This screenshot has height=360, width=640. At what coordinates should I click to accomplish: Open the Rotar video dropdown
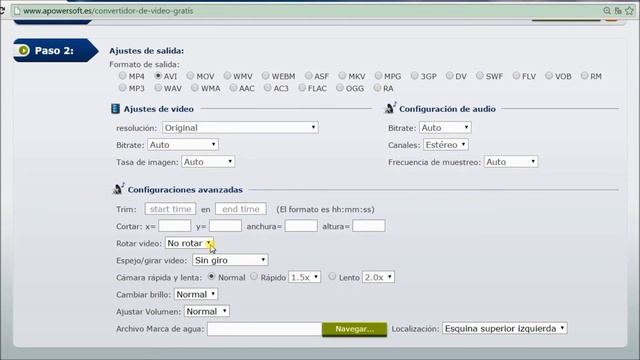pyautogui.click(x=189, y=243)
